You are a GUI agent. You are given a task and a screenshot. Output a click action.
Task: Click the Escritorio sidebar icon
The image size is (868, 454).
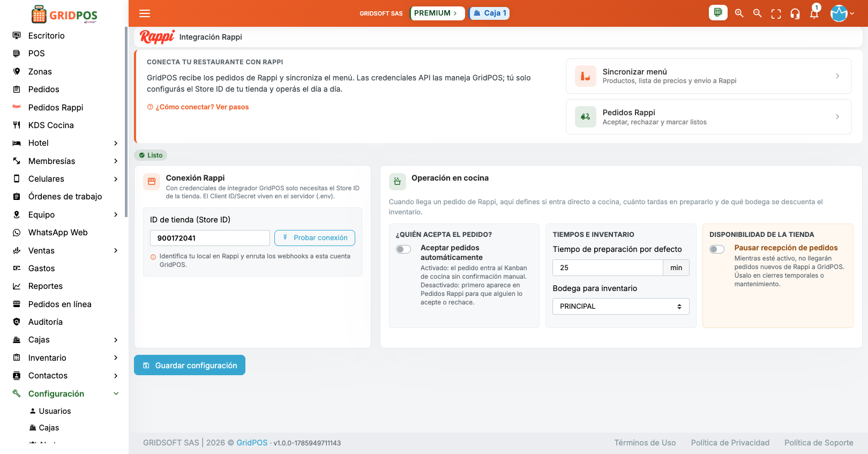tap(17, 35)
